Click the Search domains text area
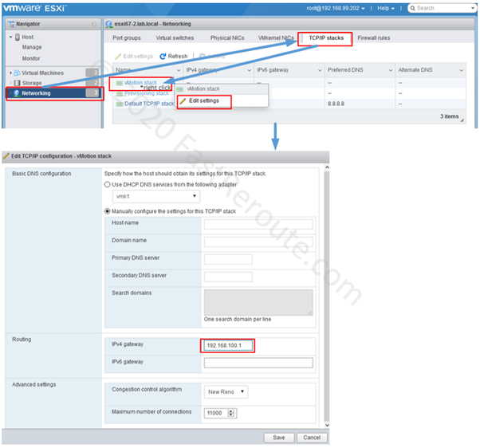 pyautogui.click(x=258, y=302)
